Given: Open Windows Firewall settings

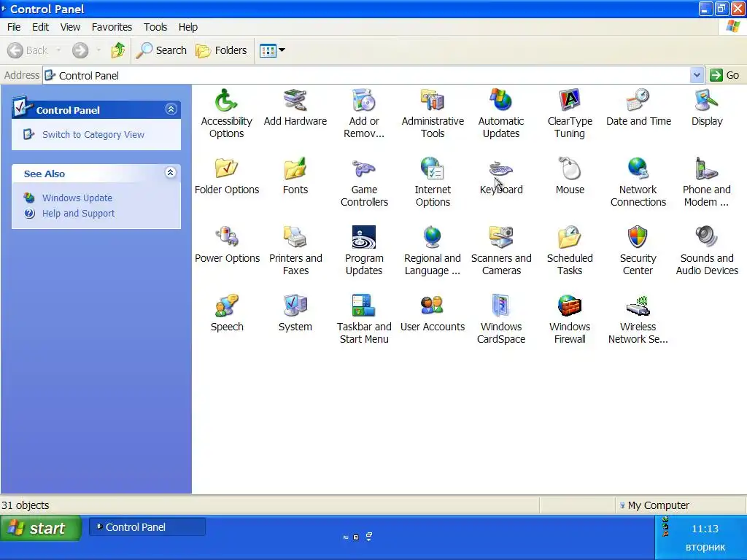Looking at the screenshot, I should (x=570, y=319).
